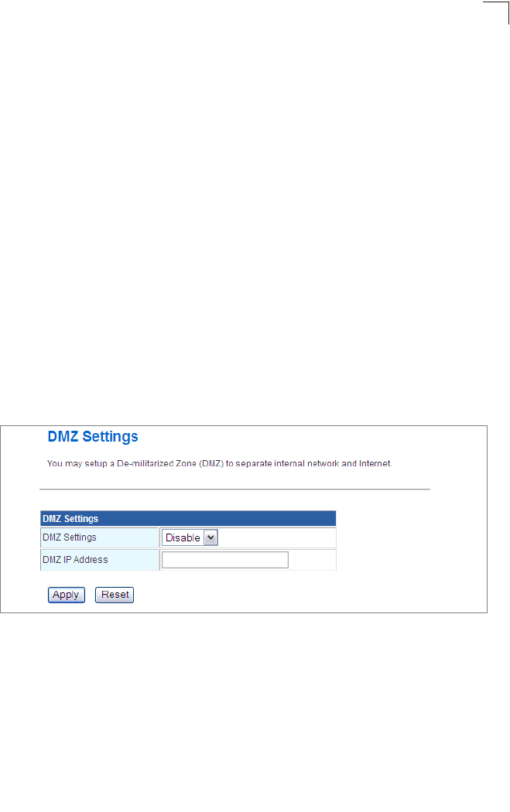Click the (DMZ) abbreviation in the description

(211, 463)
